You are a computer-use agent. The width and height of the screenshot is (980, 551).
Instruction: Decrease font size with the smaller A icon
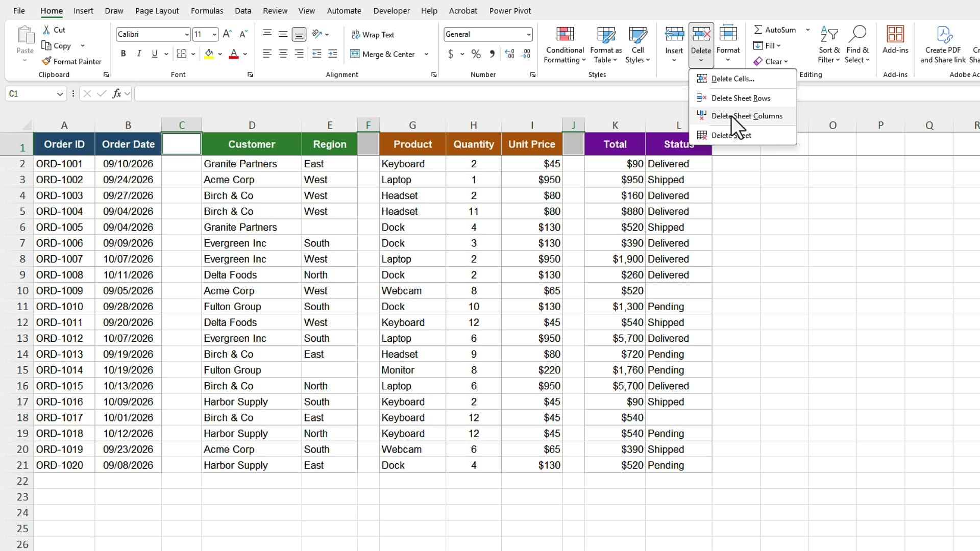click(243, 34)
